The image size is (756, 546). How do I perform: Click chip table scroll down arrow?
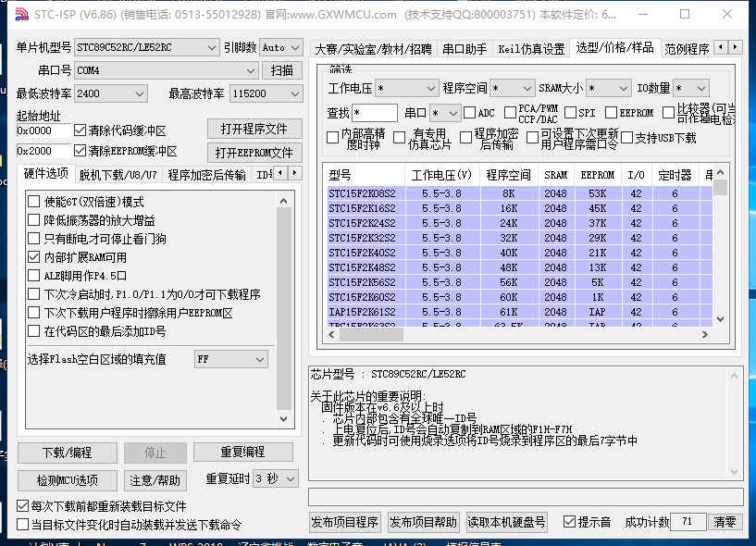720,319
